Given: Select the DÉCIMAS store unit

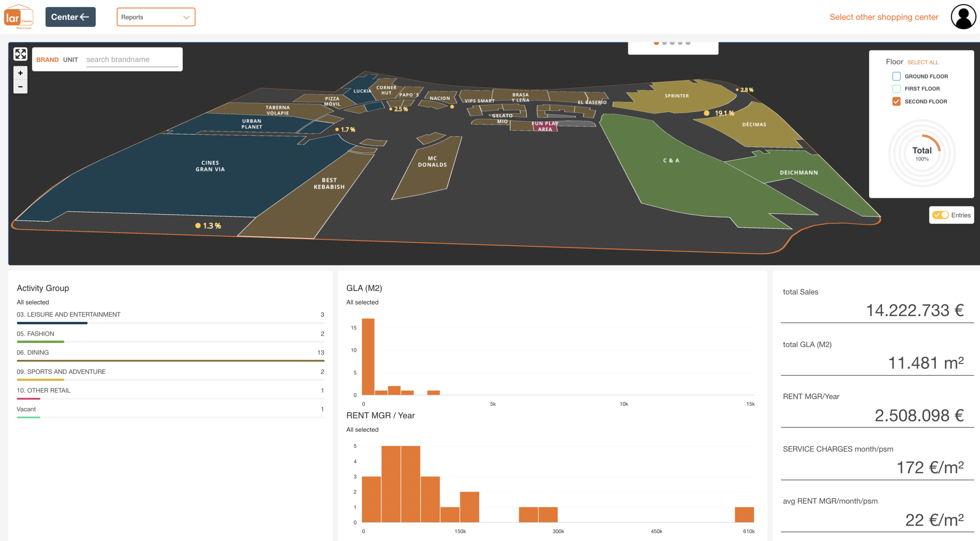Looking at the screenshot, I should click(754, 125).
